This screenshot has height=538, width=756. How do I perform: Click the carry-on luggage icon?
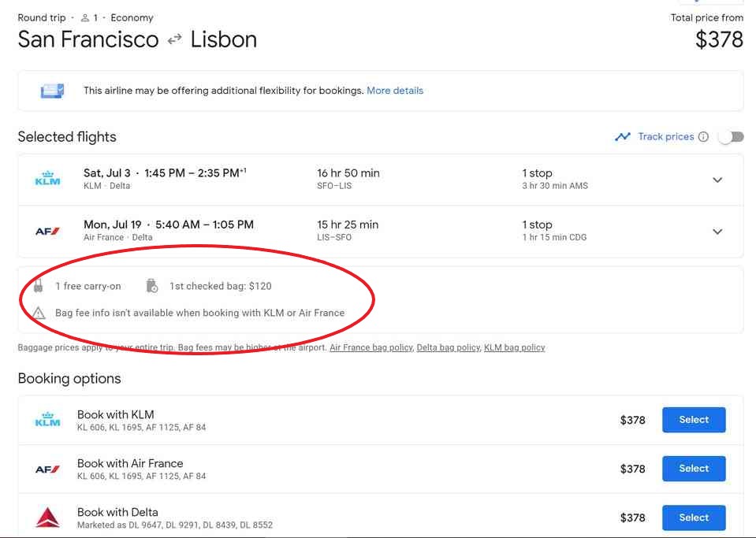(39, 286)
